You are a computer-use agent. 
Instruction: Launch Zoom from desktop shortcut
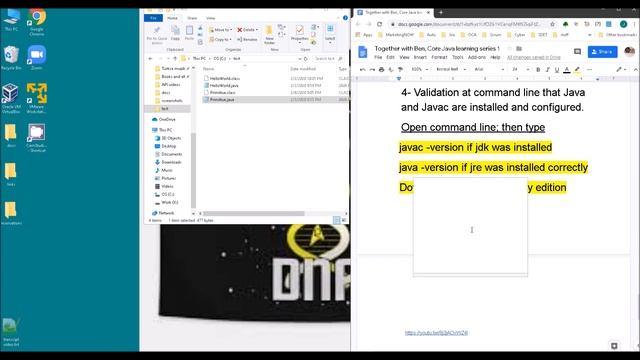coord(37,58)
